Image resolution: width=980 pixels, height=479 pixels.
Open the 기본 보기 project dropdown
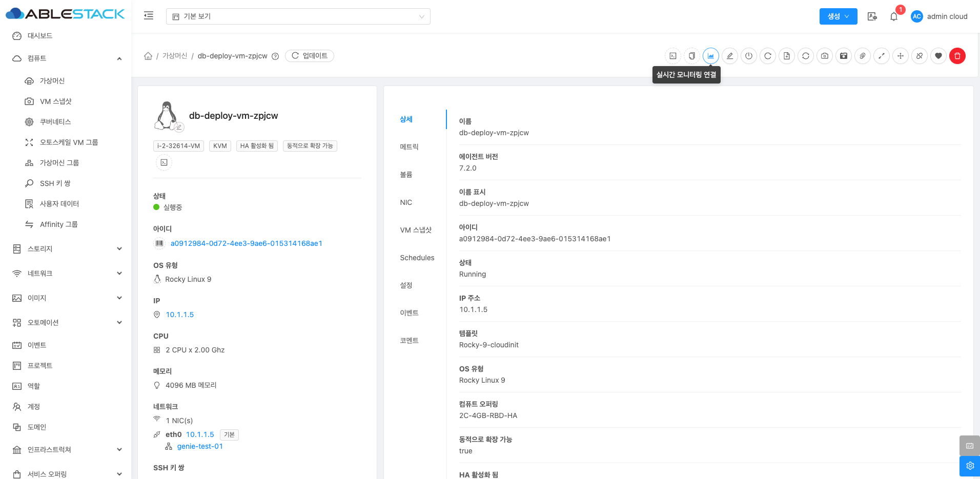pos(298,16)
